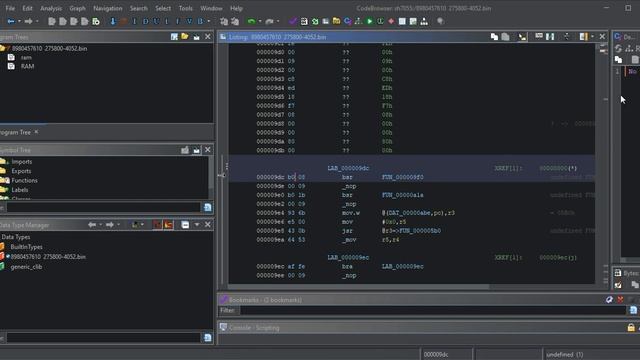640x360 pixels.
Task: Open redo history dropdown
Action: (278, 21)
